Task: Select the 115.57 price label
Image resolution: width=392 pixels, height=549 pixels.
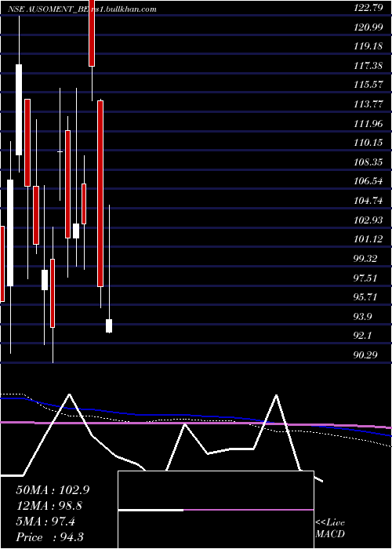Action: coord(368,85)
